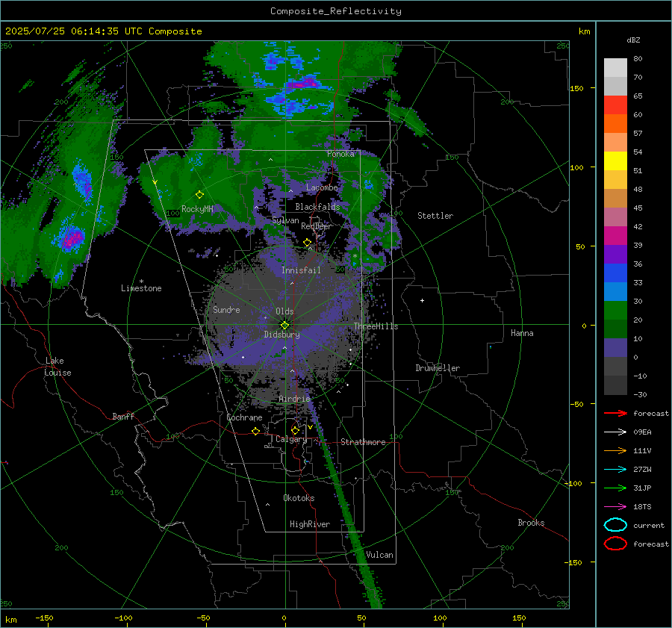Click the Stettler label

click(435, 216)
